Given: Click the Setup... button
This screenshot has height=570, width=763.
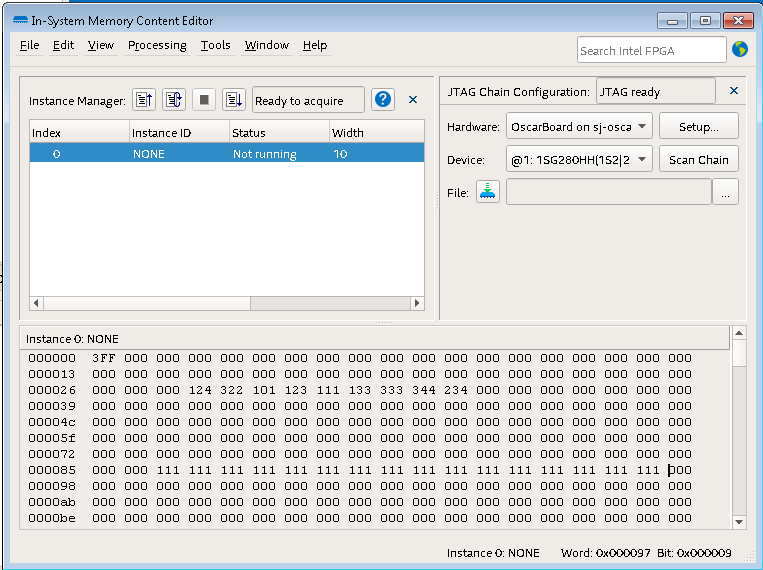Looking at the screenshot, I should (698, 127).
